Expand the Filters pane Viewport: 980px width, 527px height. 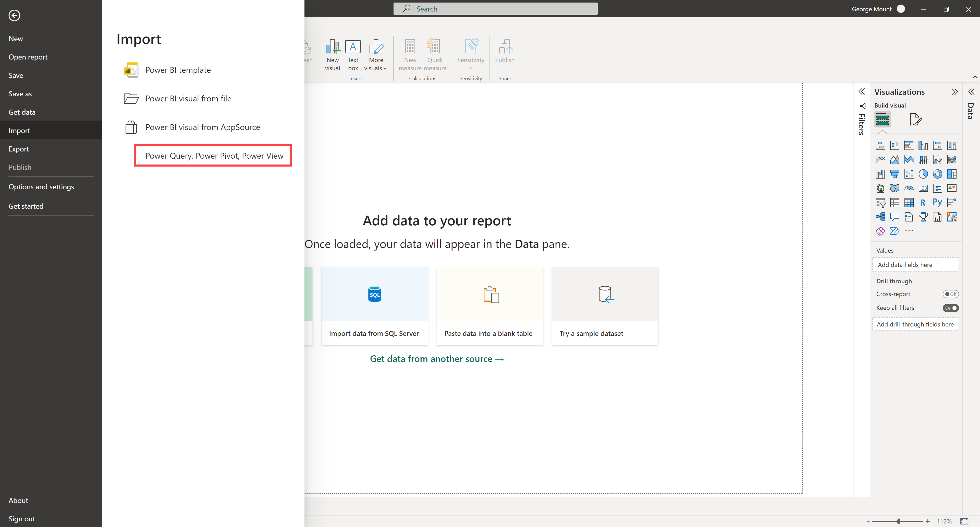click(862, 92)
